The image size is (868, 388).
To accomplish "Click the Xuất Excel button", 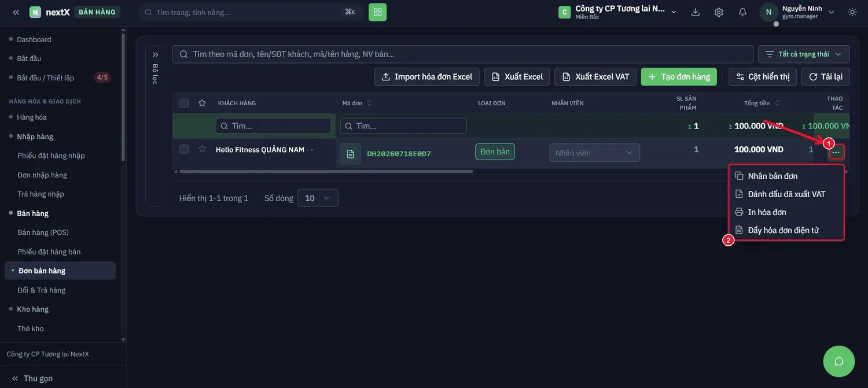I will (517, 76).
